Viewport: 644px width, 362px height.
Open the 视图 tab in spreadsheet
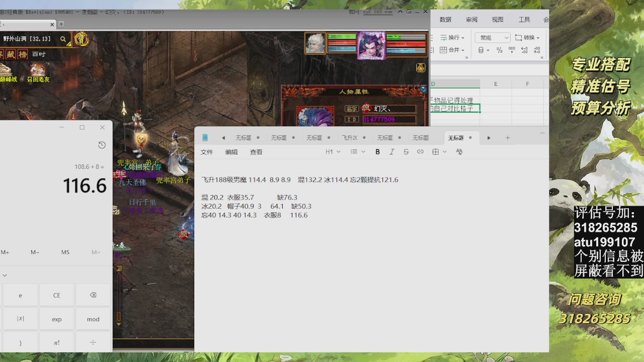coord(498,20)
